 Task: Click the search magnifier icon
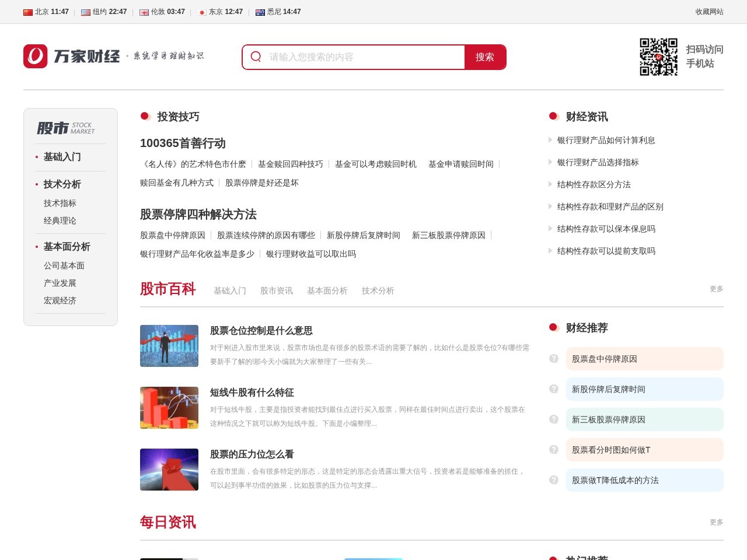coord(256,57)
